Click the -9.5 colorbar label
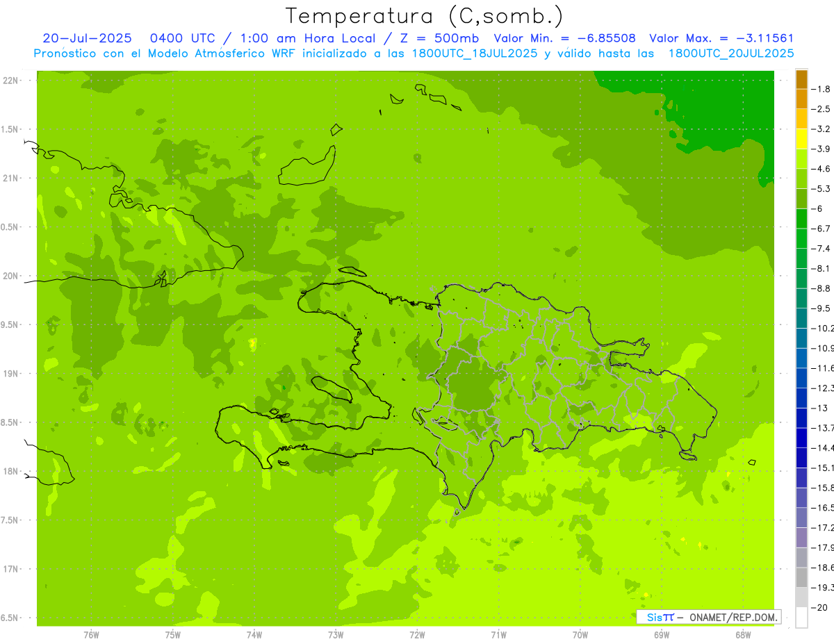834x644 pixels. (x=822, y=308)
